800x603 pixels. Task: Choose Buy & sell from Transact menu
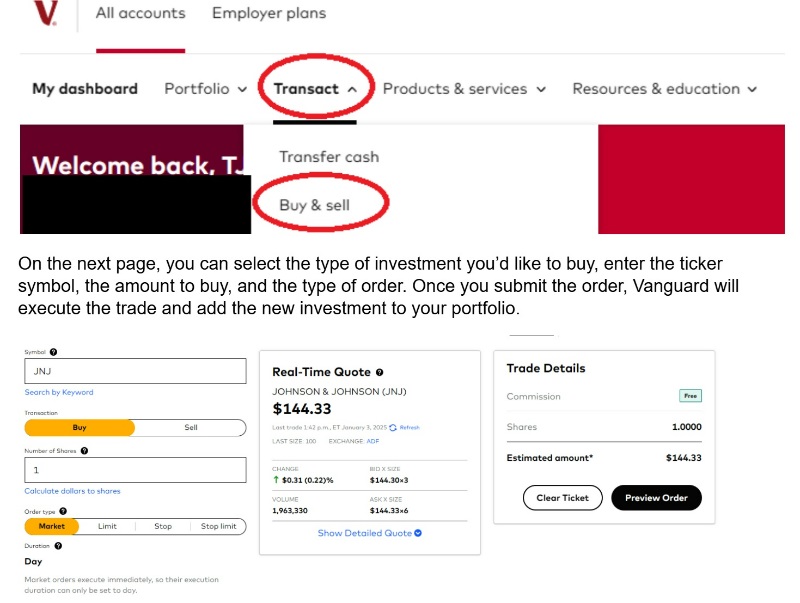pyautogui.click(x=314, y=206)
